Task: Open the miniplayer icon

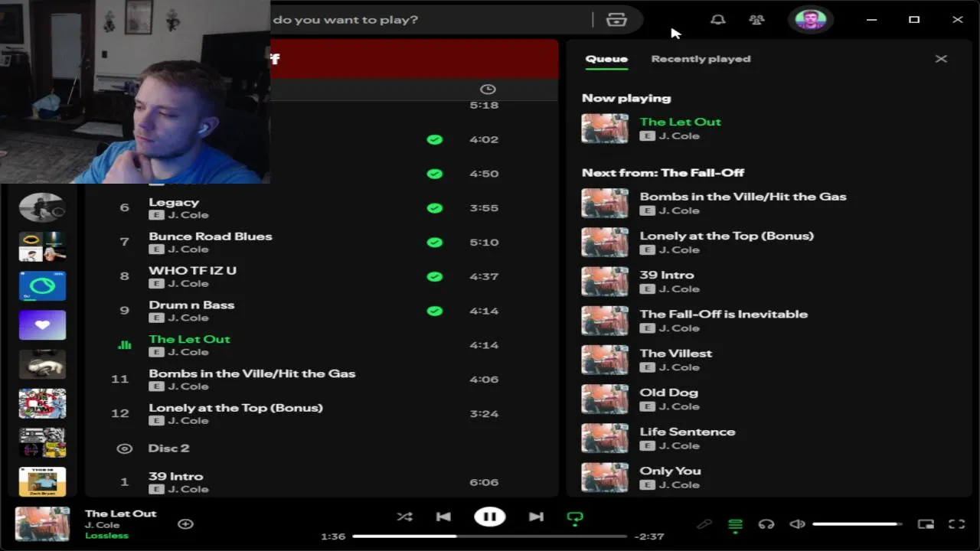Action: tap(926, 524)
